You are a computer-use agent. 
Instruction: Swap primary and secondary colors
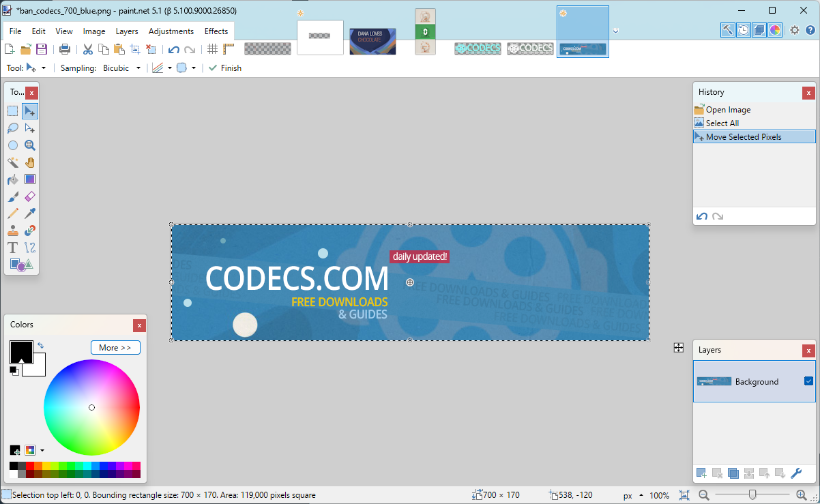coord(40,346)
